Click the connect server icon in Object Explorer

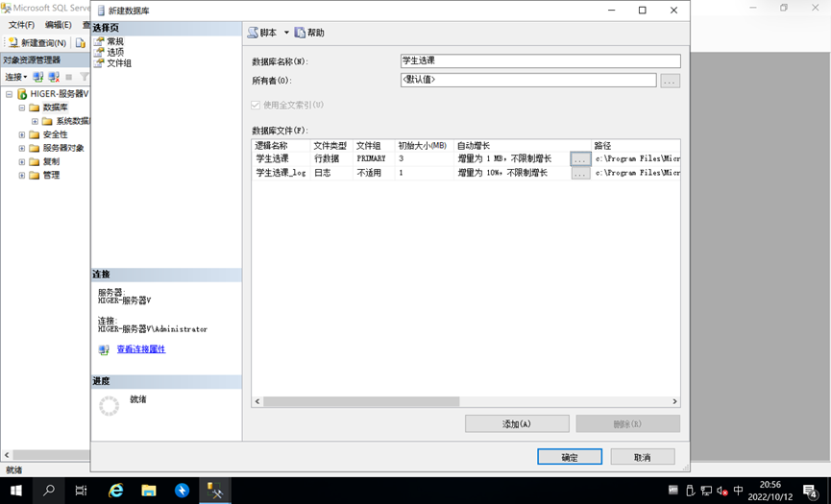click(38, 77)
